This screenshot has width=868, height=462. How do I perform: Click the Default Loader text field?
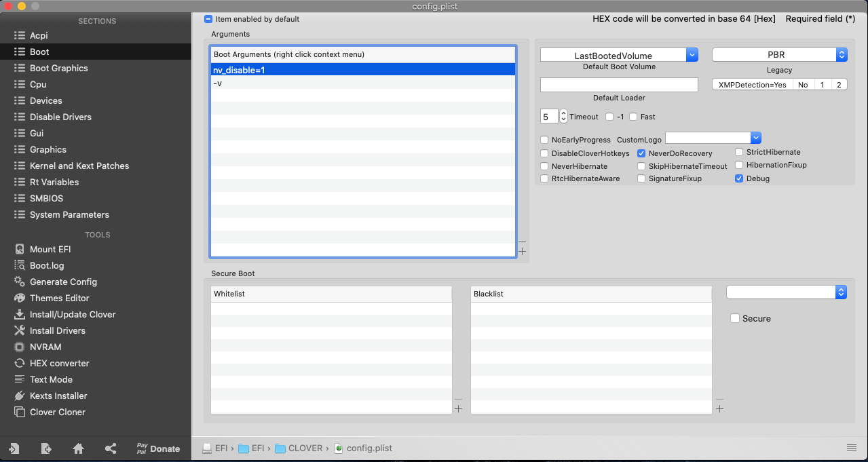[x=619, y=85]
